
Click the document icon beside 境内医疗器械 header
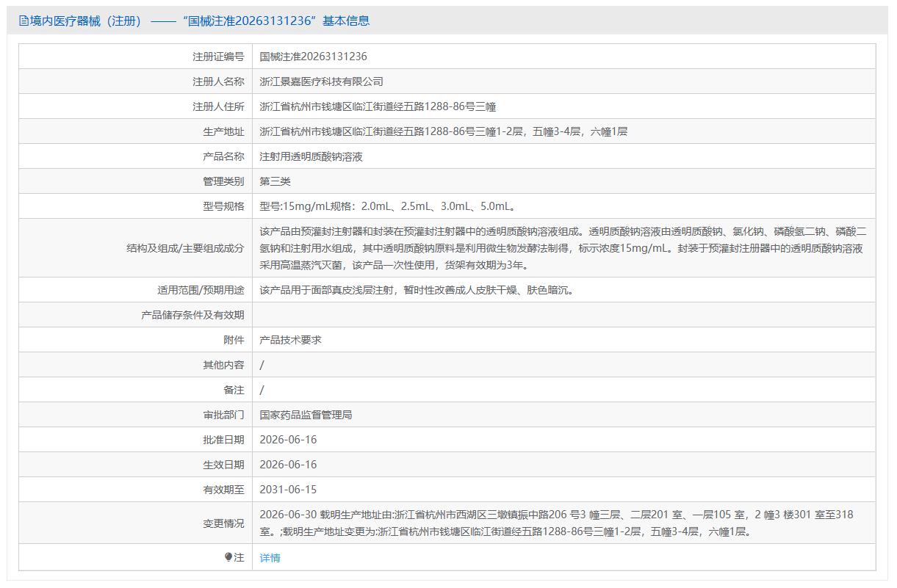click(x=24, y=21)
